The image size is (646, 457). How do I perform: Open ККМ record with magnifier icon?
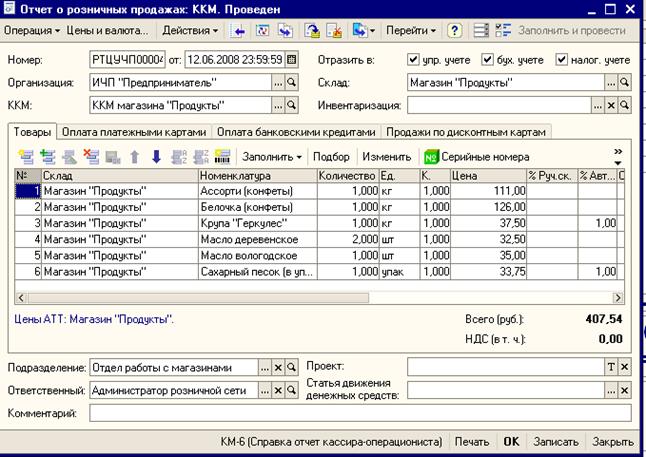pyautogui.click(x=291, y=105)
